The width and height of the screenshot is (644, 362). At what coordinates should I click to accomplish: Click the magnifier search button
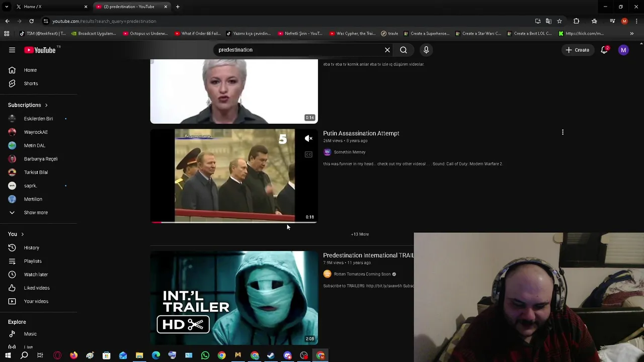pos(404,50)
